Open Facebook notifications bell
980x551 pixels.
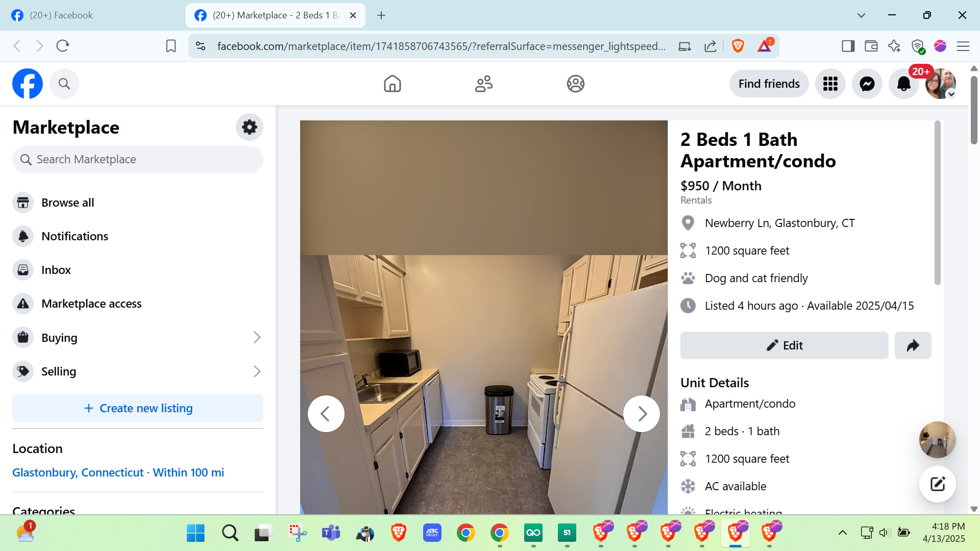(903, 84)
